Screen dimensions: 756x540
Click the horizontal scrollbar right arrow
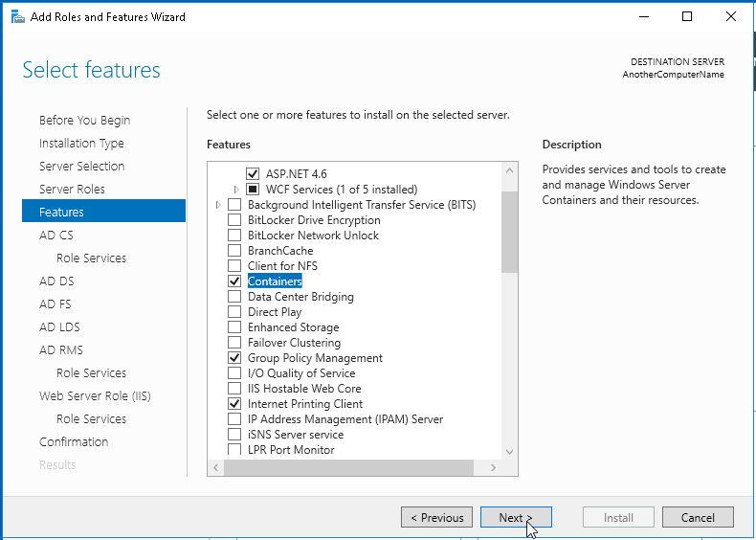tap(493, 468)
